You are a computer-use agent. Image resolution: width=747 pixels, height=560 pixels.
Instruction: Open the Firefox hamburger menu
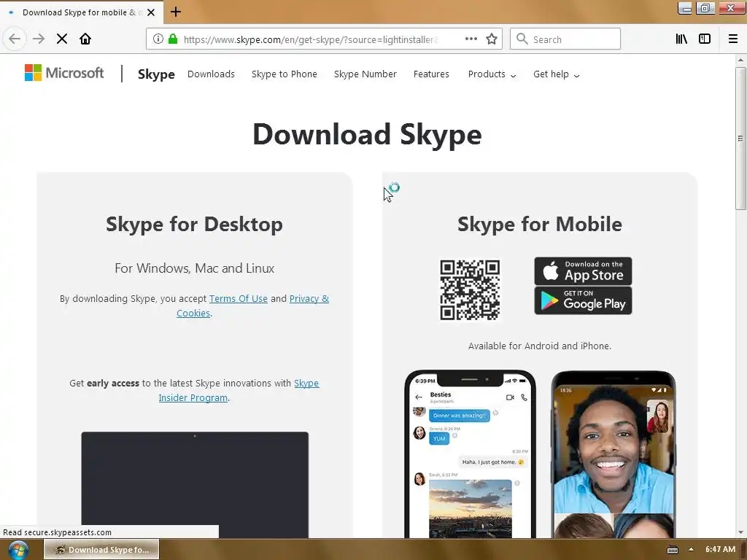(733, 39)
